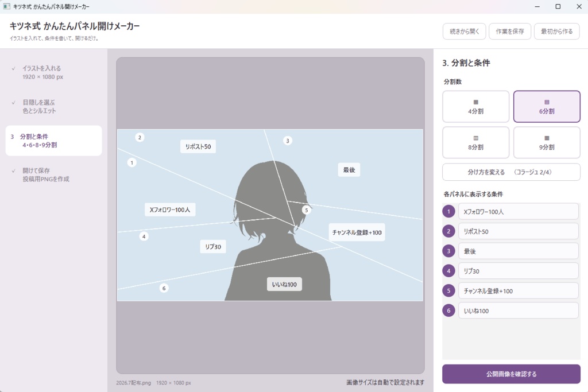Select the 4分割 split option
Image resolution: width=588 pixels, height=392 pixels.
point(475,106)
